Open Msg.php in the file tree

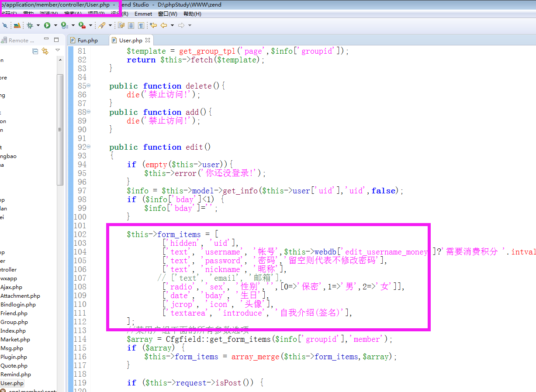click(12, 348)
